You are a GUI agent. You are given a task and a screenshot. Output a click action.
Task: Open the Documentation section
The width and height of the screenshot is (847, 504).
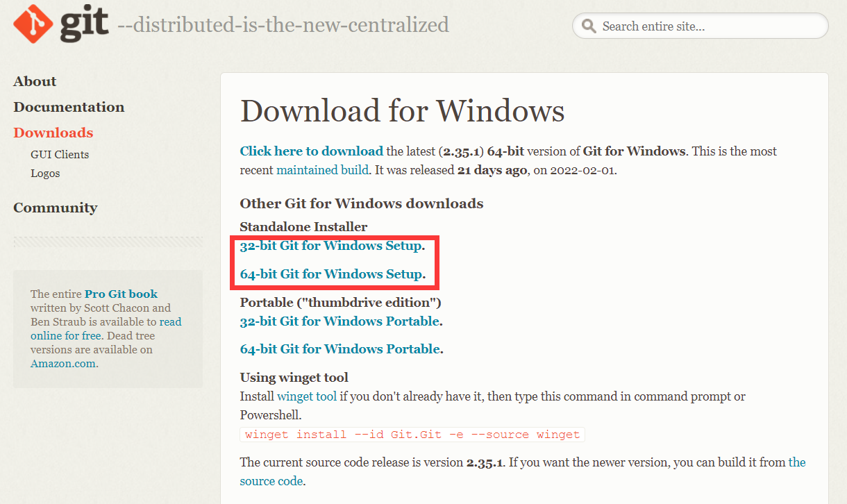coord(69,107)
